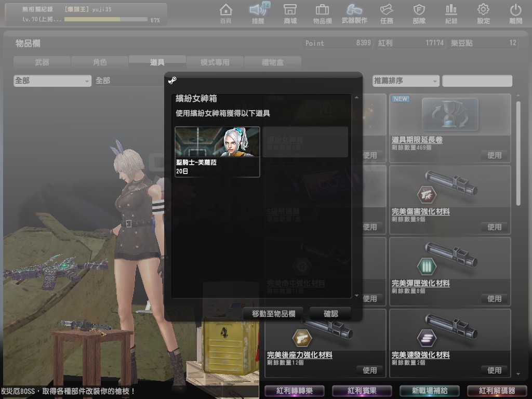Click the key icon in dialog header
Image resolution: width=532 pixels, height=399 pixels.
pos(172,81)
